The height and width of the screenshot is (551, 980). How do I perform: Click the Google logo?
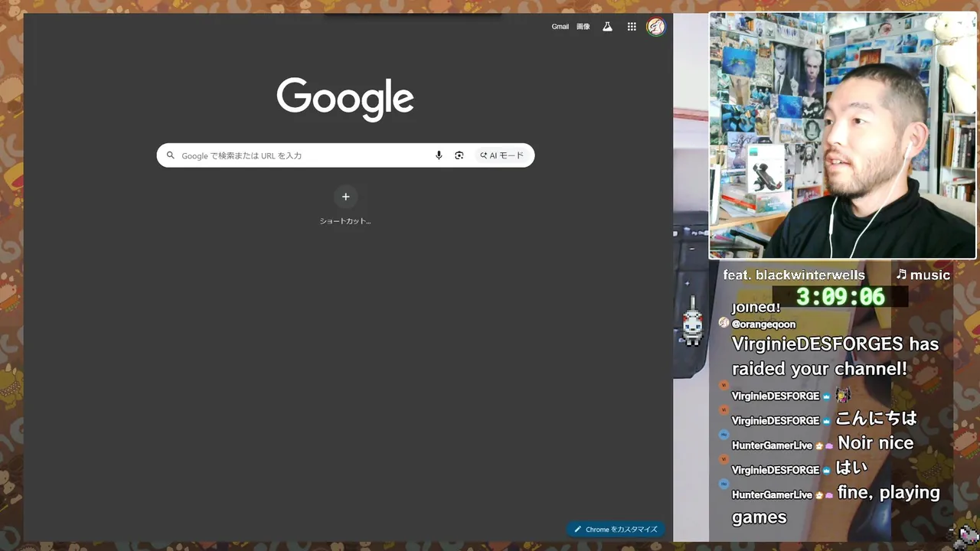(345, 99)
